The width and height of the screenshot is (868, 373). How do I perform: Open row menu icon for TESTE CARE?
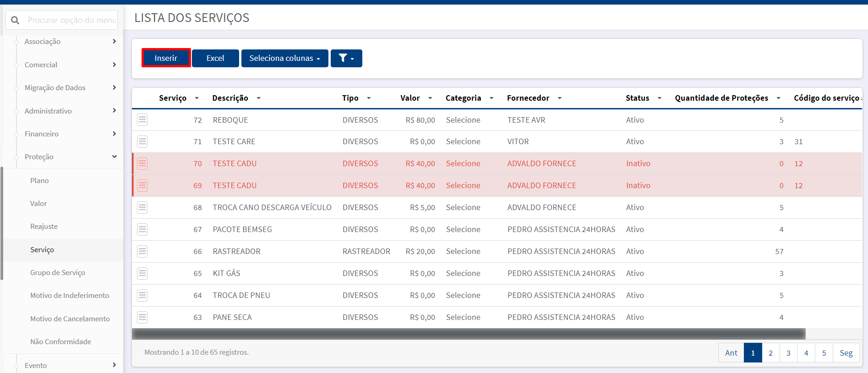(x=142, y=141)
